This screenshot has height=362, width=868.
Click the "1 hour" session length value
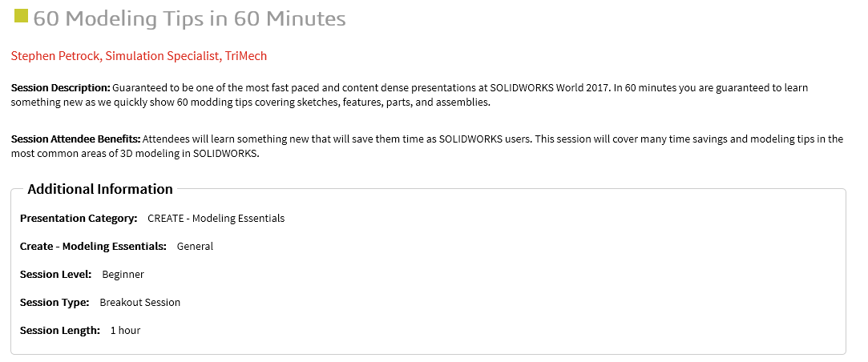[125, 330]
